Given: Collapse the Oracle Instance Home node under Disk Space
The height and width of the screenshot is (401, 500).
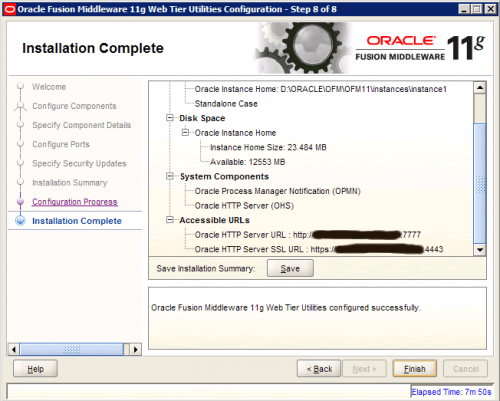Looking at the screenshot, I should pyautogui.click(x=185, y=133).
